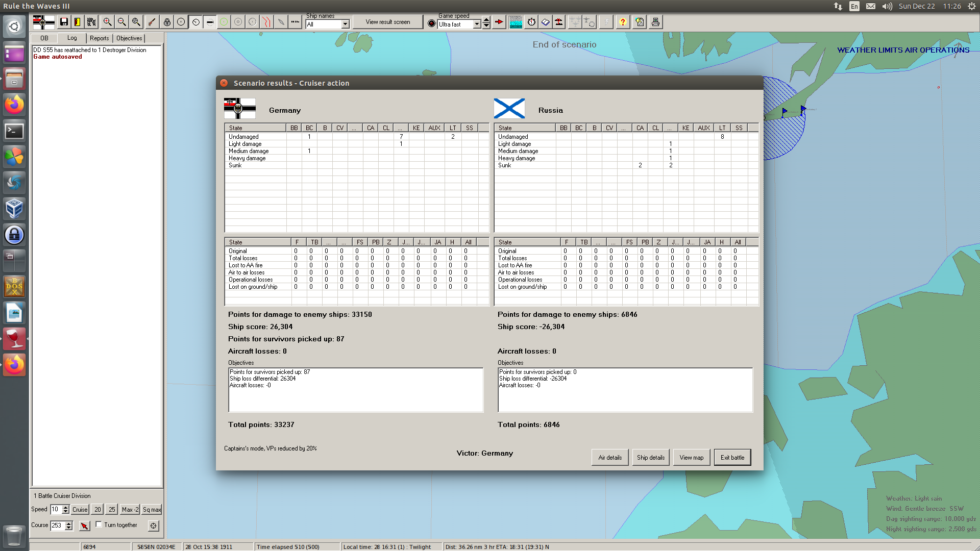Image resolution: width=980 pixels, height=551 pixels.
Task: Click the View result screen button
Action: pyautogui.click(x=388, y=22)
